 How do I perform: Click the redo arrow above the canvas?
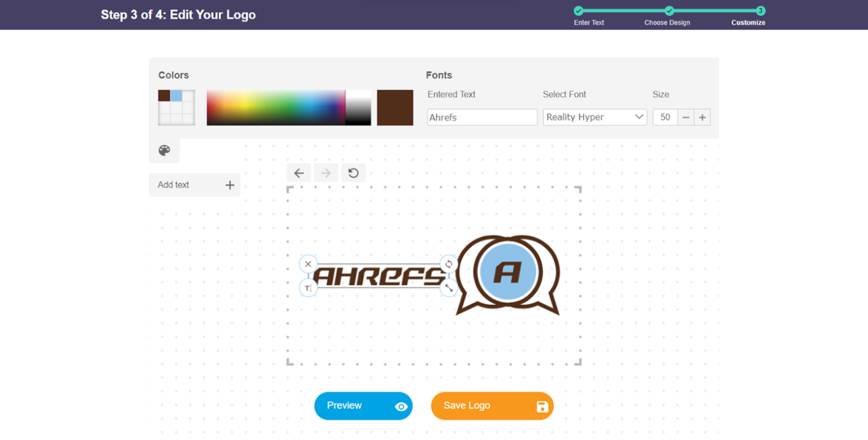325,172
